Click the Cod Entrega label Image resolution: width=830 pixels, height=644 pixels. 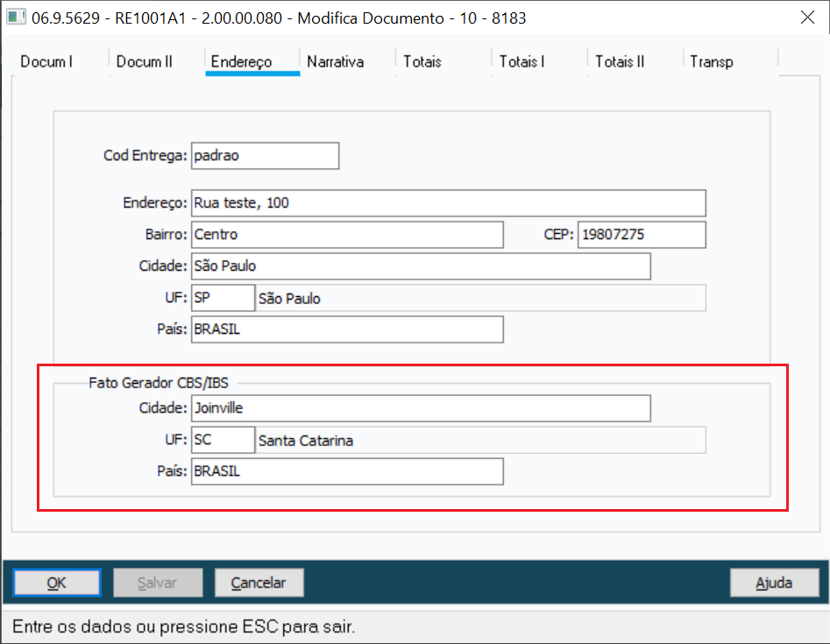[145, 156]
